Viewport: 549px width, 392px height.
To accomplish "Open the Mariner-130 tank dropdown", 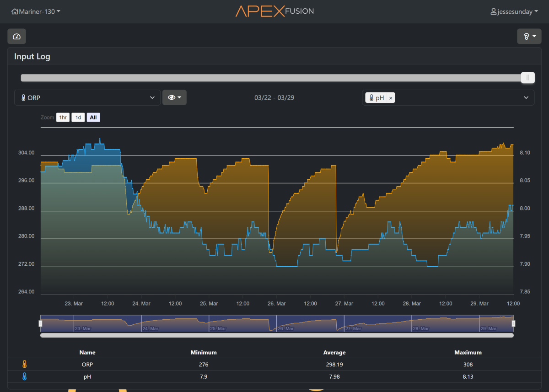I will [x=36, y=11].
